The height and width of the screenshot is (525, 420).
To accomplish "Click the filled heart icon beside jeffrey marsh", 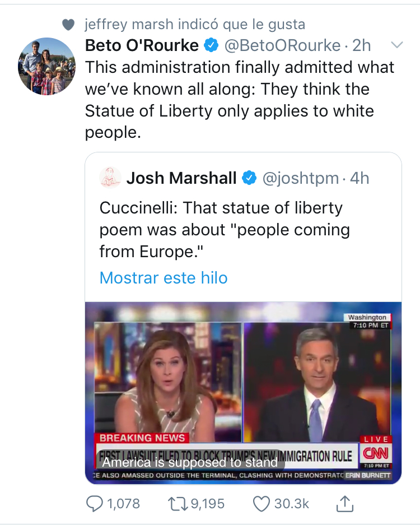I will [69, 25].
